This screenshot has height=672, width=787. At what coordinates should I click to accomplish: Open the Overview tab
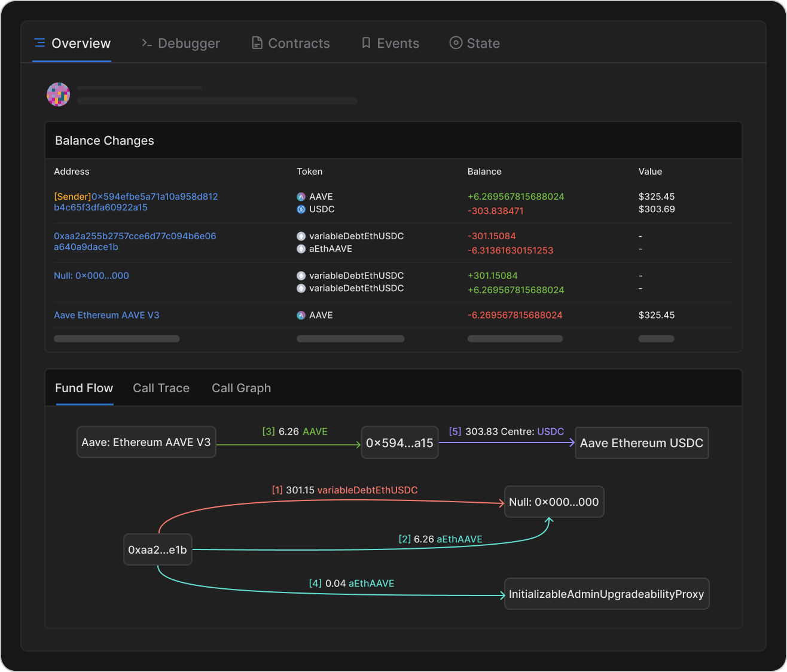click(x=72, y=43)
